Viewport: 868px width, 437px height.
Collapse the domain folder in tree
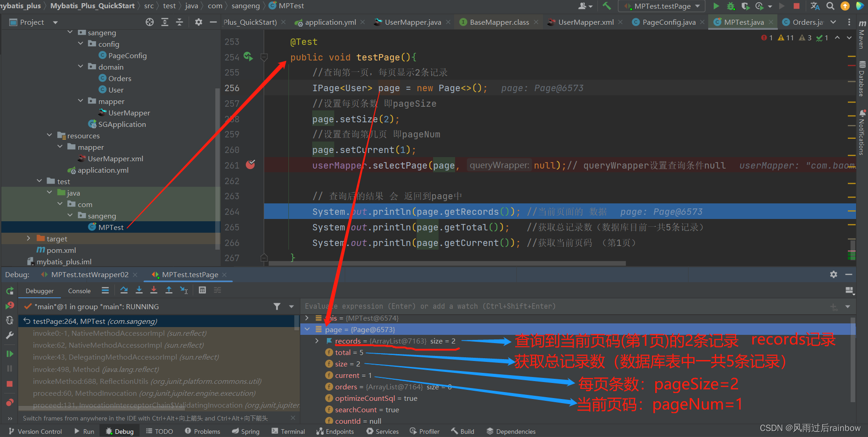(81, 66)
